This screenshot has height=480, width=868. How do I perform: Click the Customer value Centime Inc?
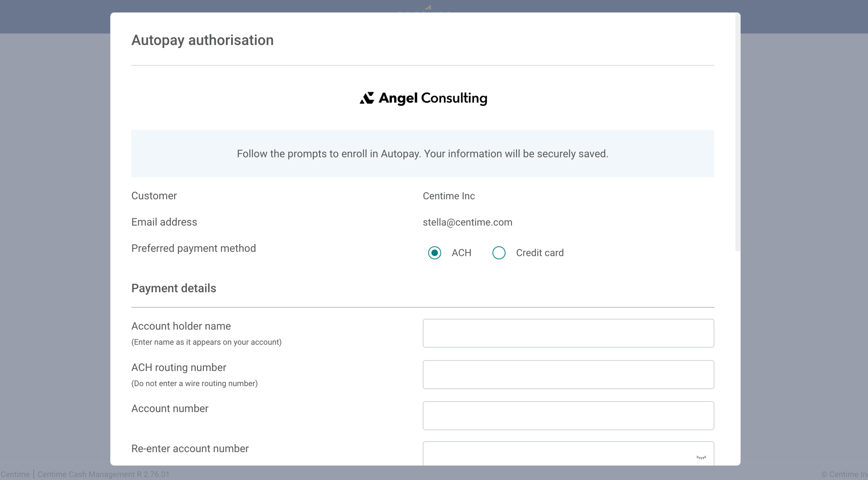[x=448, y=196]
